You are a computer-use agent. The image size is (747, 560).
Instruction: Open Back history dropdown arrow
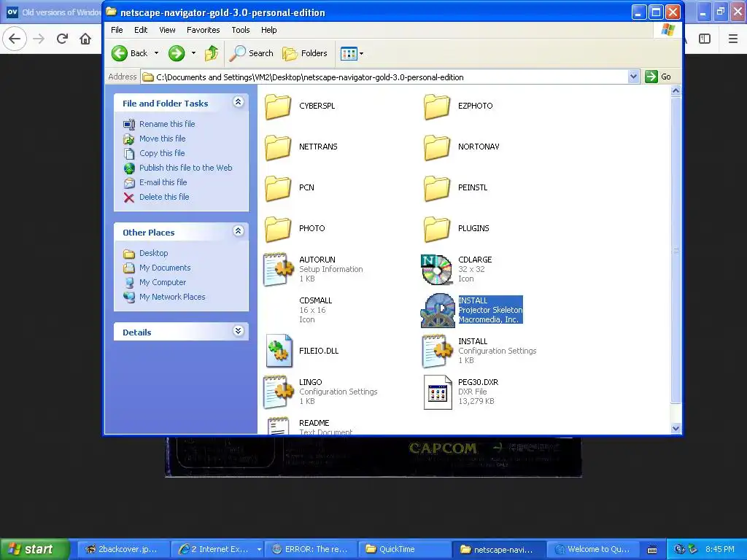[156, 53]
